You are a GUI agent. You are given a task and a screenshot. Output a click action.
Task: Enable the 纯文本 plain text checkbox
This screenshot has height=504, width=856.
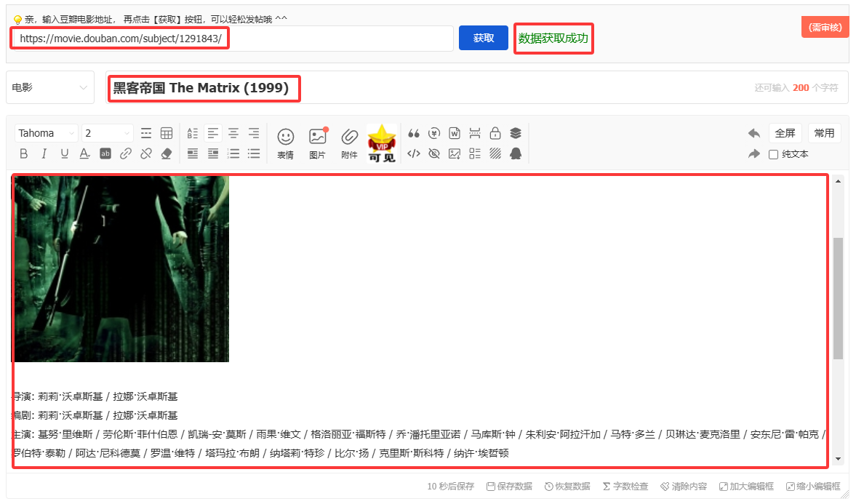coord(774,154)
